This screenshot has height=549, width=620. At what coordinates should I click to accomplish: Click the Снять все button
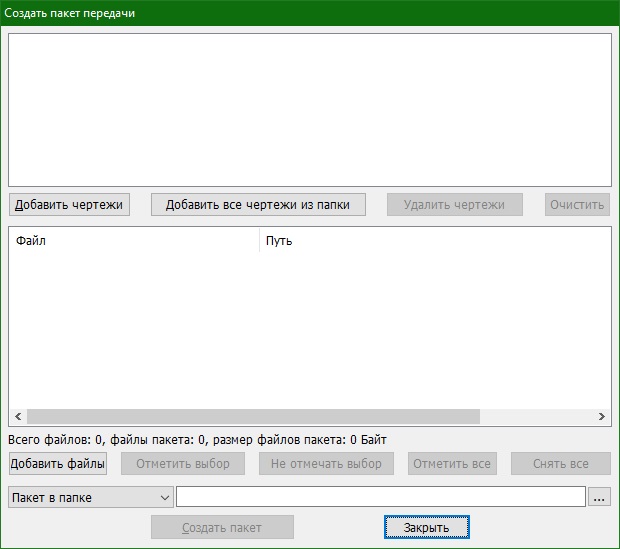(561, 464)
